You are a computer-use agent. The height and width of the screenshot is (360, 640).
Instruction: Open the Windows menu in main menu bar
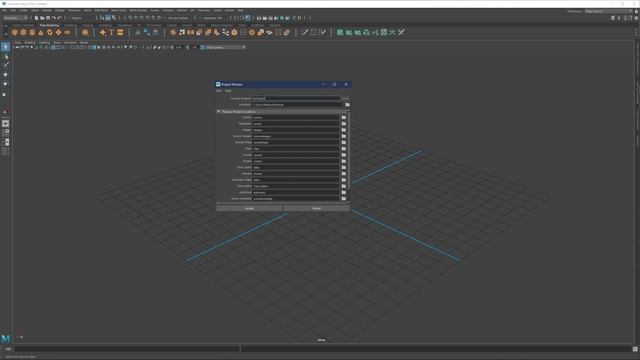[74, 10]
